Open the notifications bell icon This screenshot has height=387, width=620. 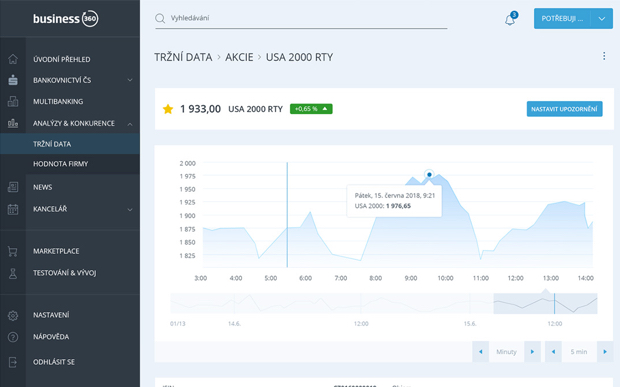[510, 19]
